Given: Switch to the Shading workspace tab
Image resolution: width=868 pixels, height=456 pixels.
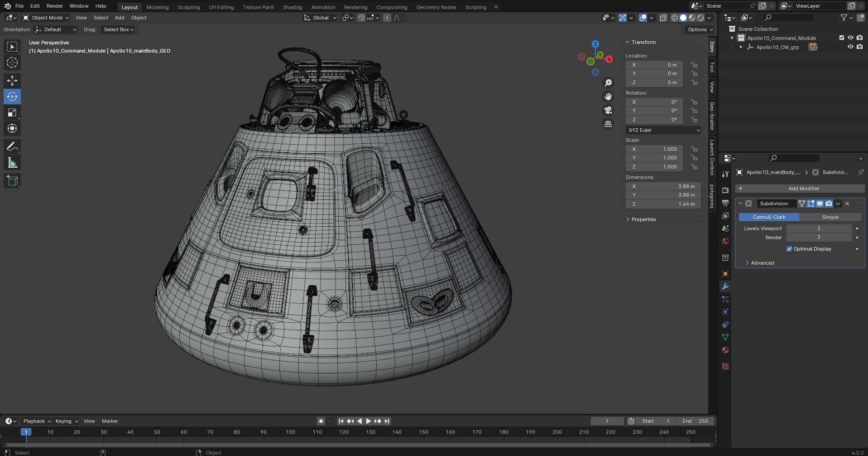Looking at the screenshot, I should pos(293,7).
